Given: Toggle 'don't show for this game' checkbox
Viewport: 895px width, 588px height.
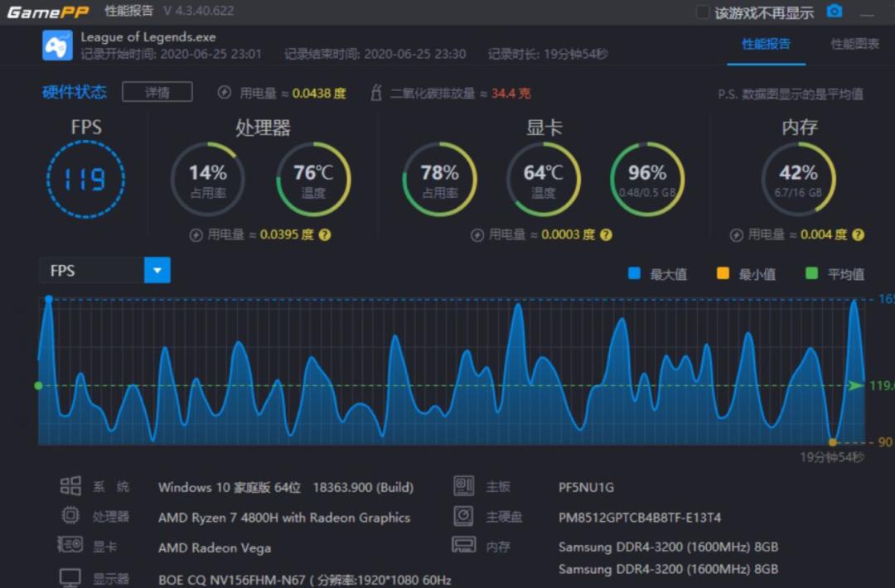Looking at the screenshot, I should pos(703,12).
